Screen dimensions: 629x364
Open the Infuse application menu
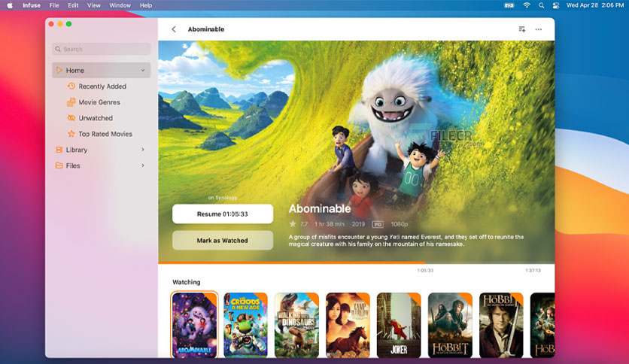32,5
